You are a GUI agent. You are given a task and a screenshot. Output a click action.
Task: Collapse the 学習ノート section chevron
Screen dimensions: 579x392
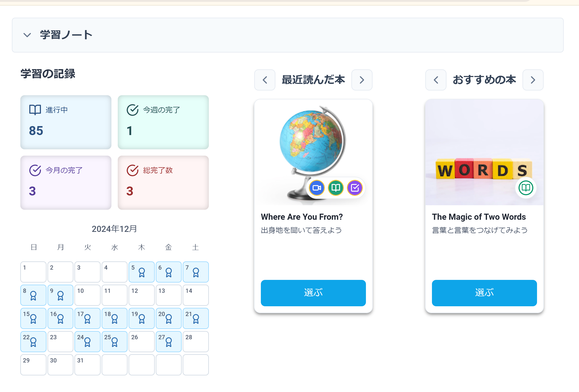(x=27, y=35)
